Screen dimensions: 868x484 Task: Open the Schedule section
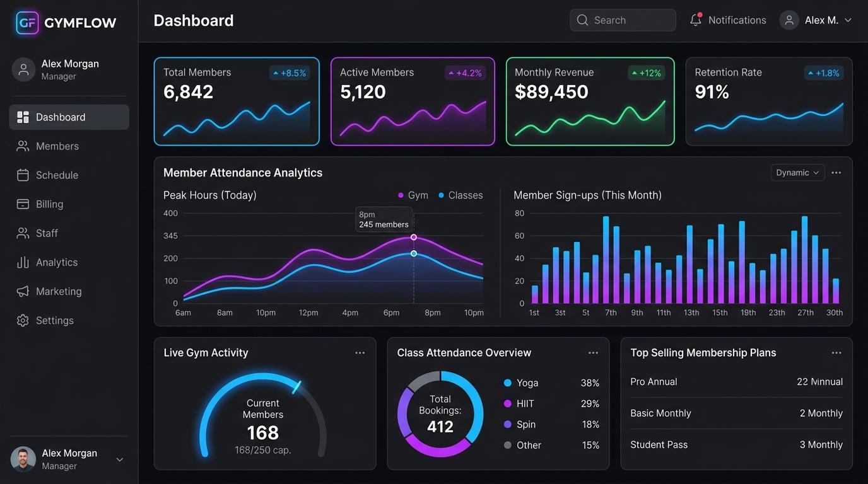click(x=69, y=175)
